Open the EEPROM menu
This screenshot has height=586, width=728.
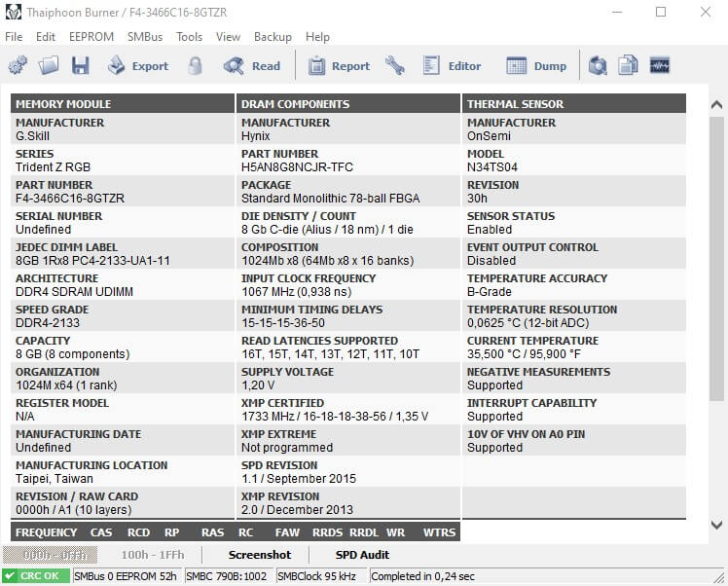91,37
